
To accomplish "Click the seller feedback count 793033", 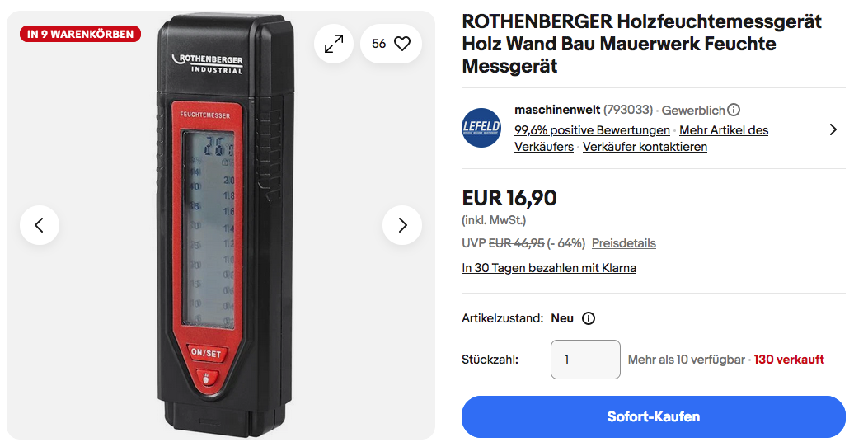I will pos(628,110).
